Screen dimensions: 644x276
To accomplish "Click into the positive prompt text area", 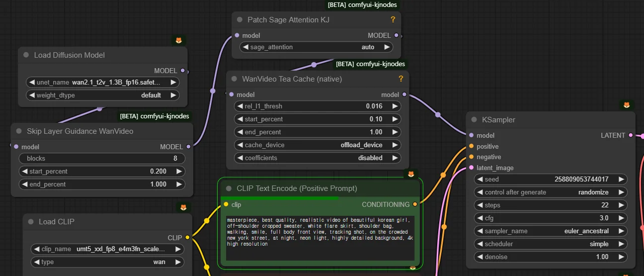I will (x=320, y=238).
